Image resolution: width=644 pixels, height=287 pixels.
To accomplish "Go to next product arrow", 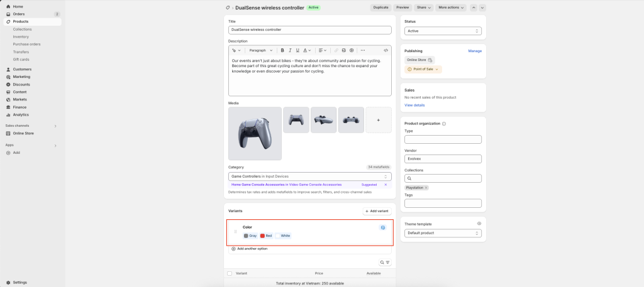I will click(482, 8).
